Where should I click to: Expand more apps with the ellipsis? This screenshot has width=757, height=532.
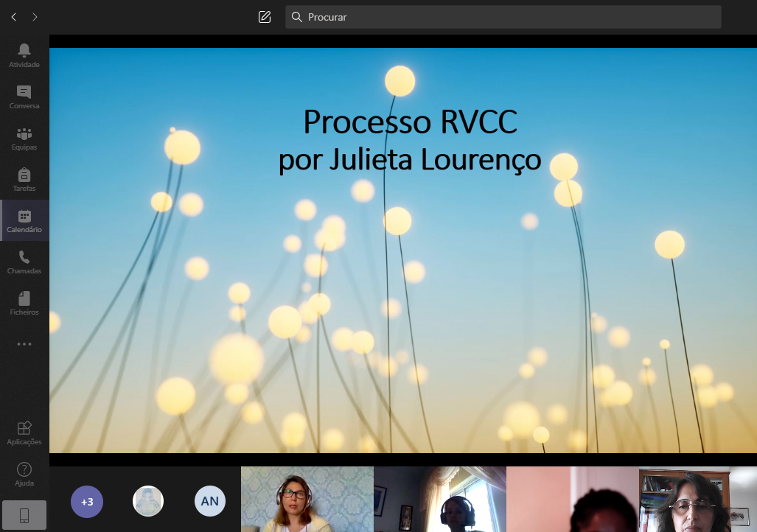coord(24,344)
